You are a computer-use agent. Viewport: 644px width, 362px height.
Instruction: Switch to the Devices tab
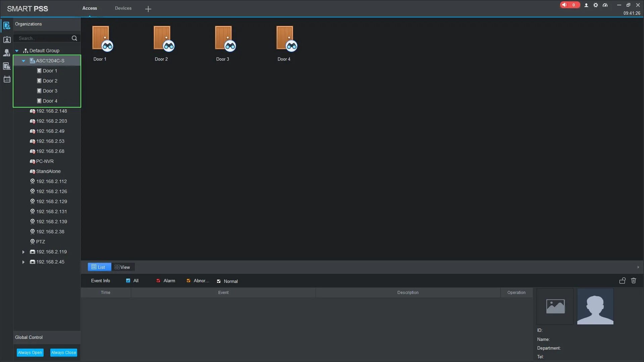(x=123, y=8)
